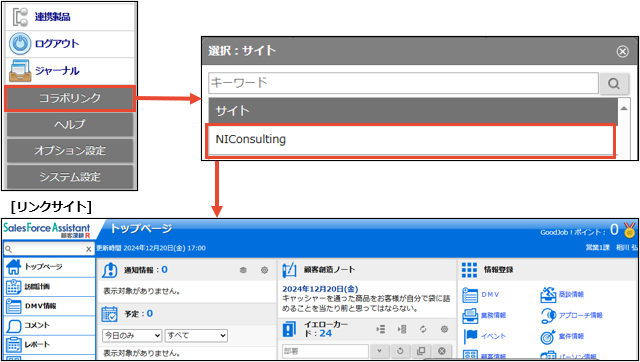Screen dimensions: 640x362
Task: Click the DMV registration link
Action: click(490, 295)
